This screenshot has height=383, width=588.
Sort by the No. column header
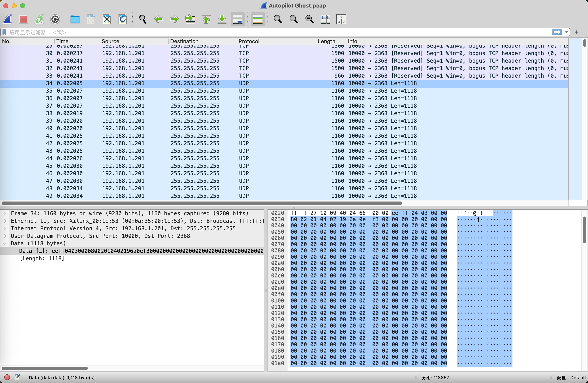[x=27, y=41]
